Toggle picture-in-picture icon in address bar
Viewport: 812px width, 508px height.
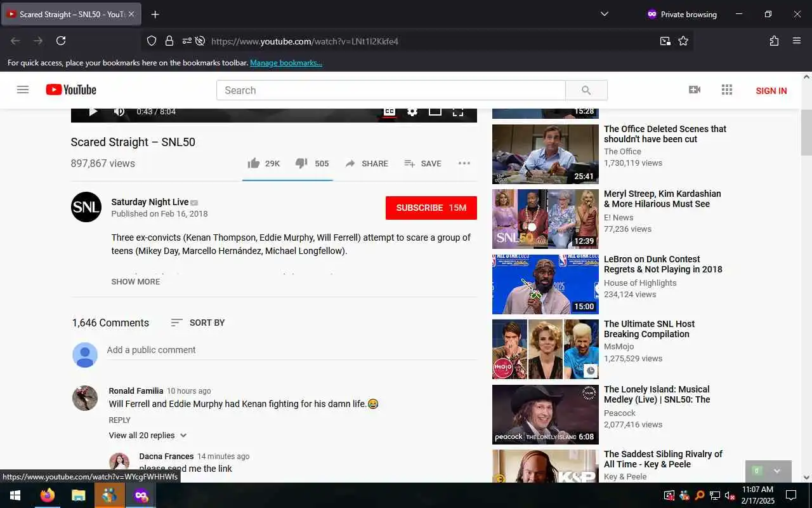[x=665, y=41]
